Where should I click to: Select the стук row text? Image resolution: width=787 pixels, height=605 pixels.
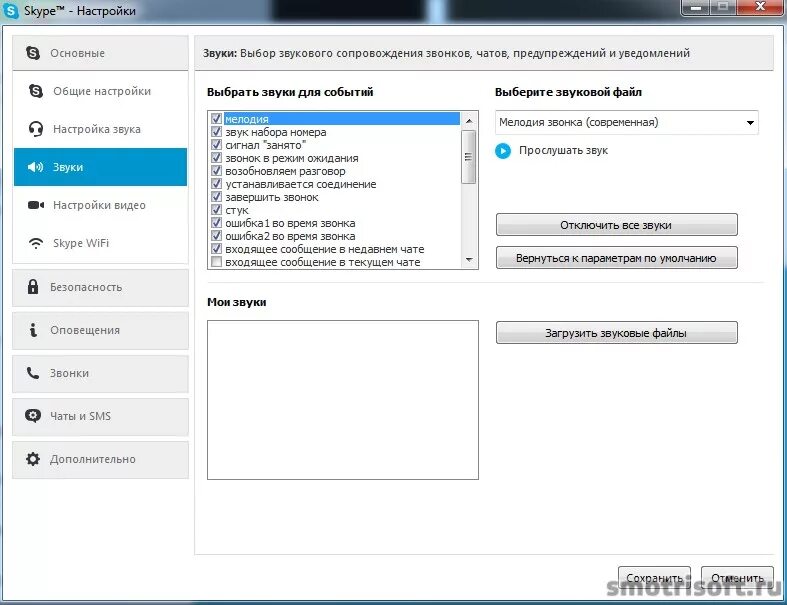click(237, 210)
